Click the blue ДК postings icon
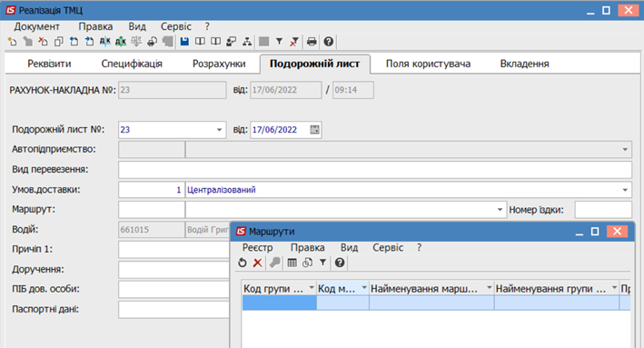This screenshot has height=348, width=644. point(105,42)
